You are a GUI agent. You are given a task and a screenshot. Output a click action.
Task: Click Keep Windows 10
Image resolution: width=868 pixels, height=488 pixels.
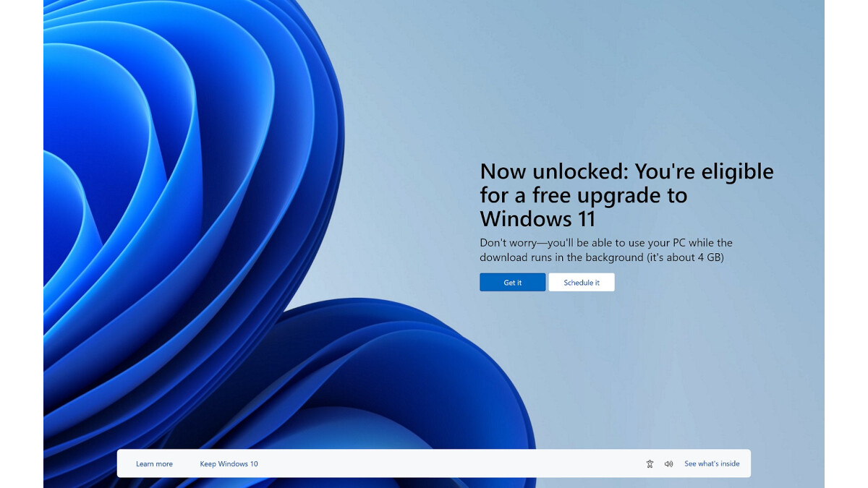click(229, 463)
